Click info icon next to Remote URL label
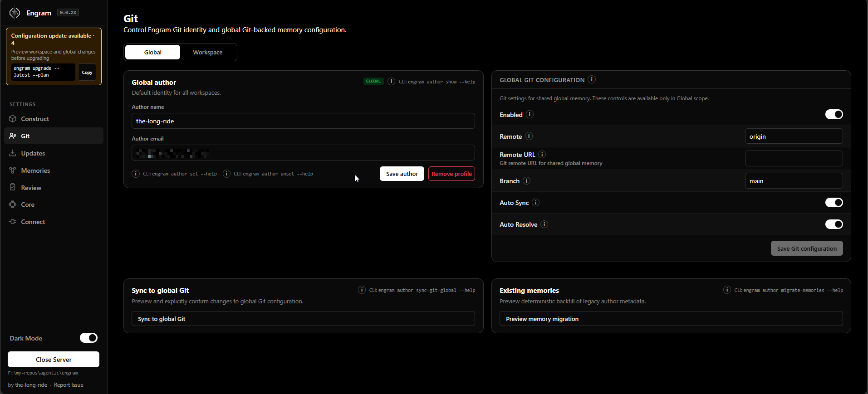This screenshot has height=394, width=868. pyautogui.click(x=542, y=154)
